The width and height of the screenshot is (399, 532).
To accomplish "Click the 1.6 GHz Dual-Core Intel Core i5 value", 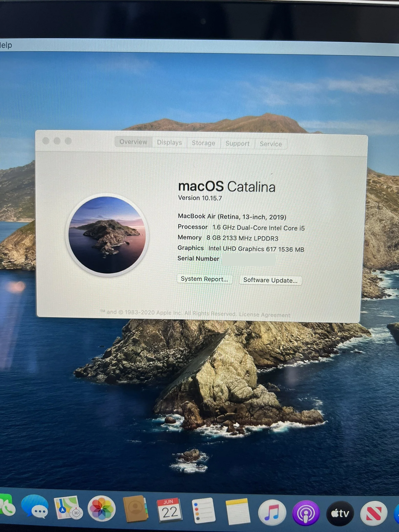I will pos(258,228).
